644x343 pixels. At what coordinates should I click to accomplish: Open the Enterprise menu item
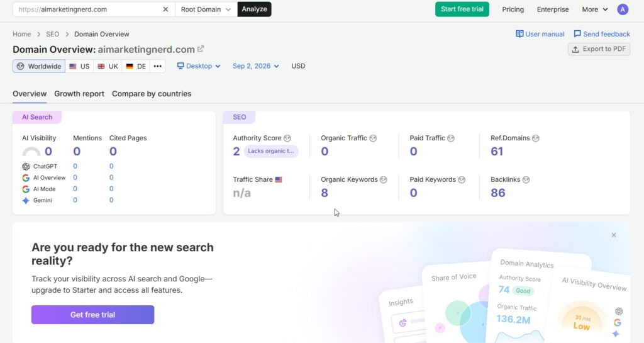click(x=553, y=9)
